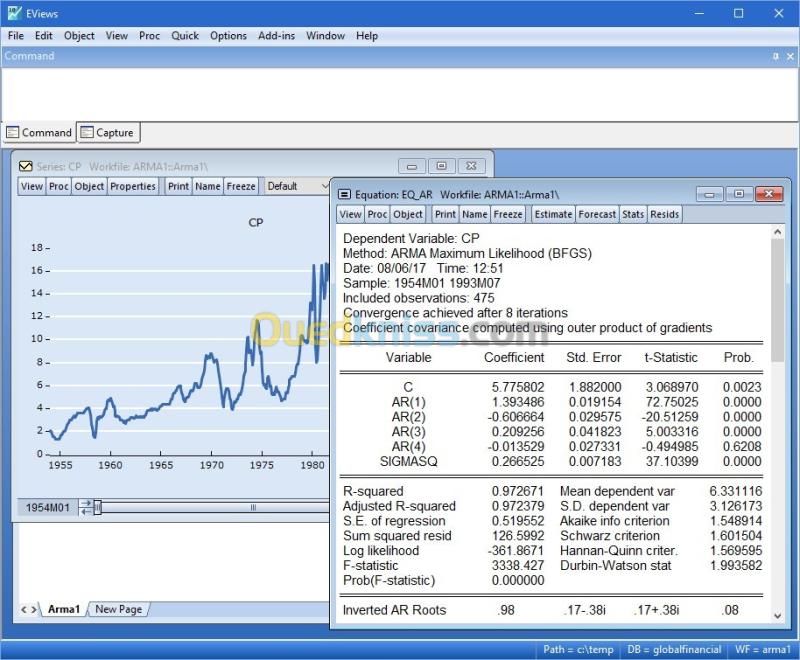800x660 pixels.
Task: Click the swap arrows icon beside 1954M01
Action: coord(85,507)
